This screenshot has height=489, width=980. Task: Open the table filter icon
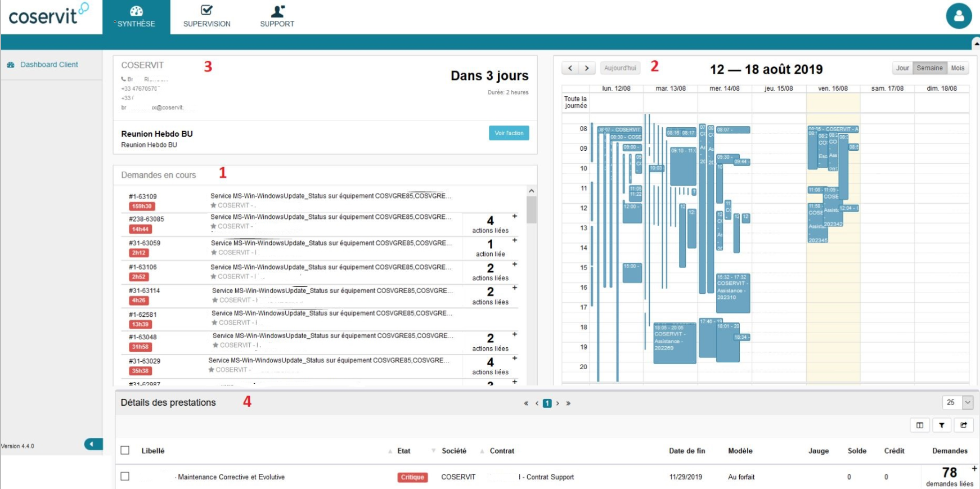pos(941,425)
